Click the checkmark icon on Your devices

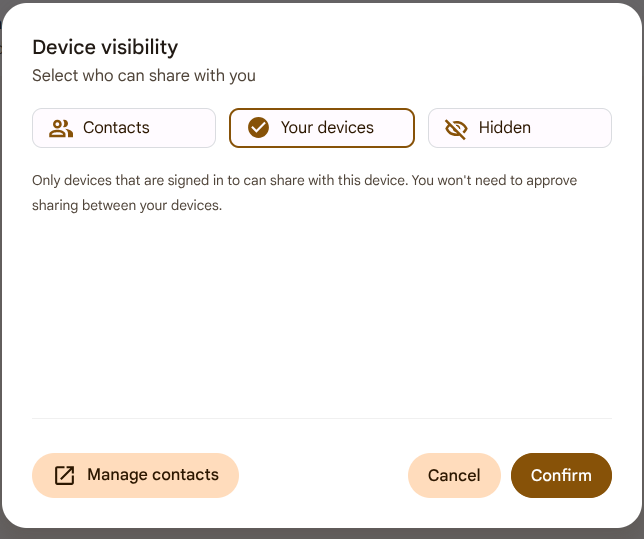coord(259,128)
